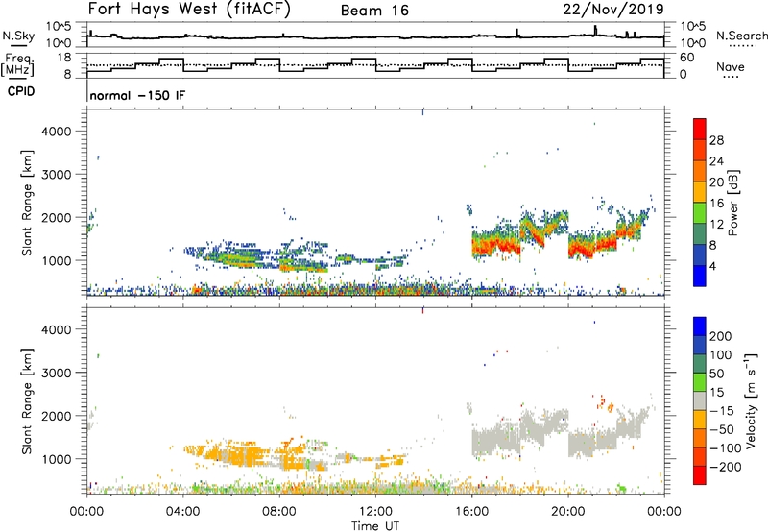Click the 'Velocity [m s-1]' colorbar title
Image resolution: width=768 pixels, height=532 pixels.
coord(751,400)
